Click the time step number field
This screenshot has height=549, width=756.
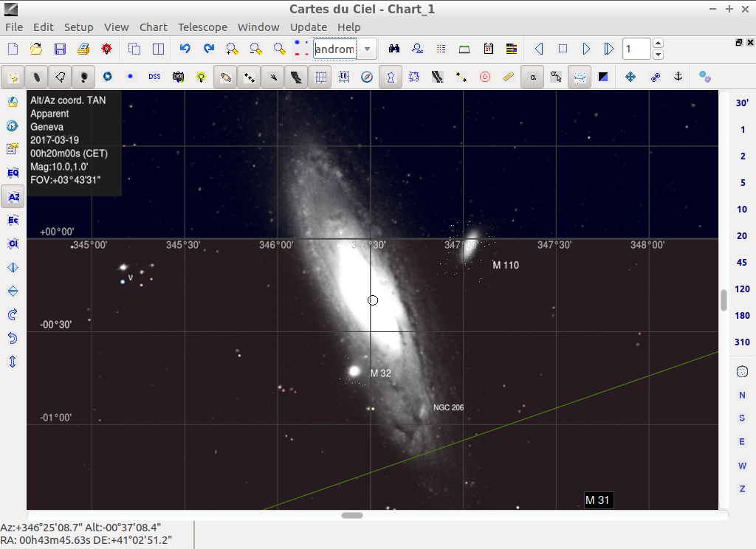pyautogui.click(x=636, y=49)
